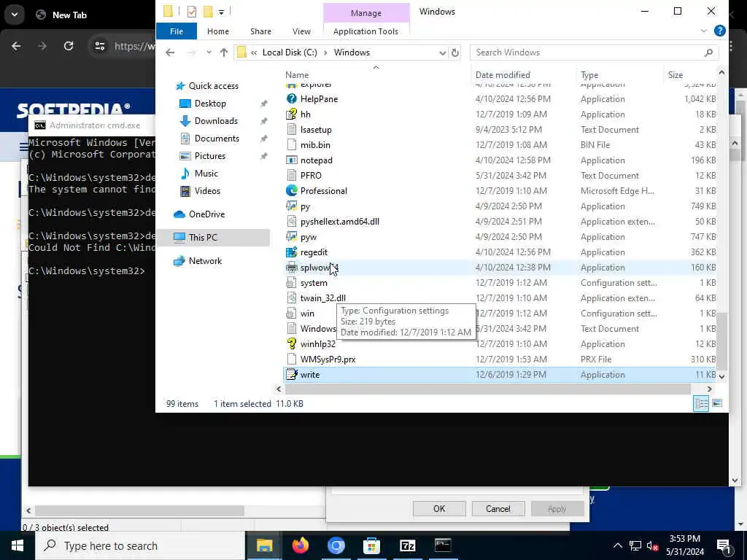Expand the address bar history dropdown

[442, 52]
